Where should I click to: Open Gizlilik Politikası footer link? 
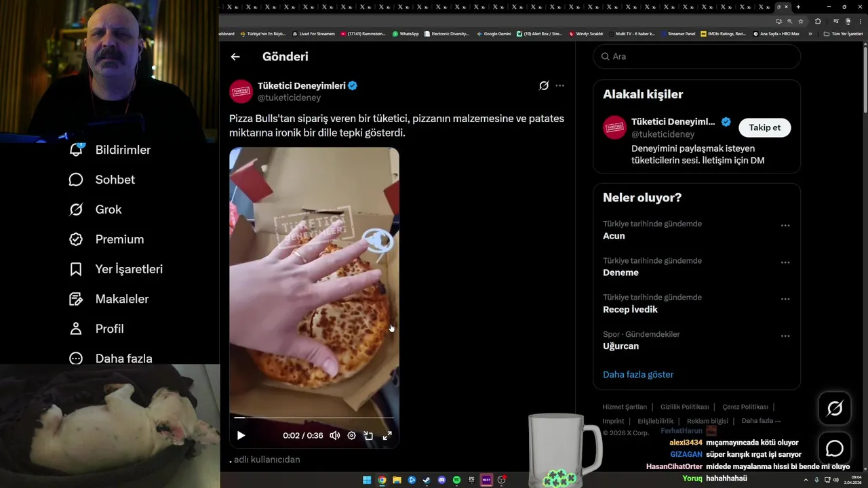point(684,407)
